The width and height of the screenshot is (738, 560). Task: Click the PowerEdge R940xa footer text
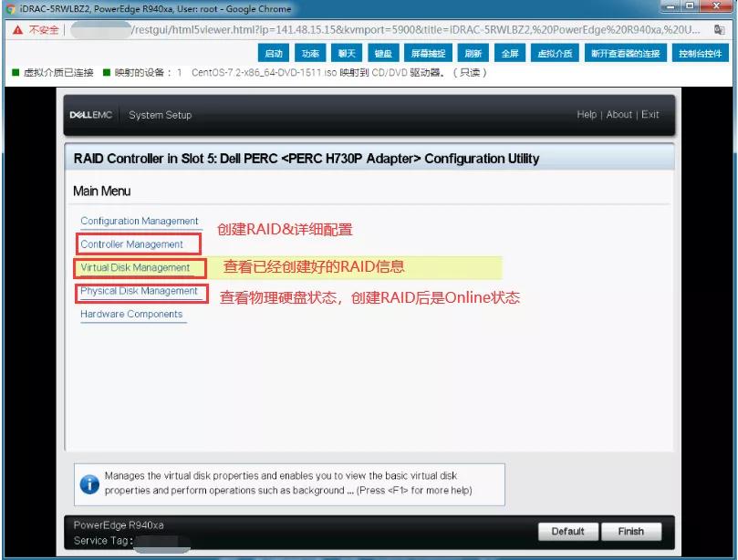coord(119,525)
